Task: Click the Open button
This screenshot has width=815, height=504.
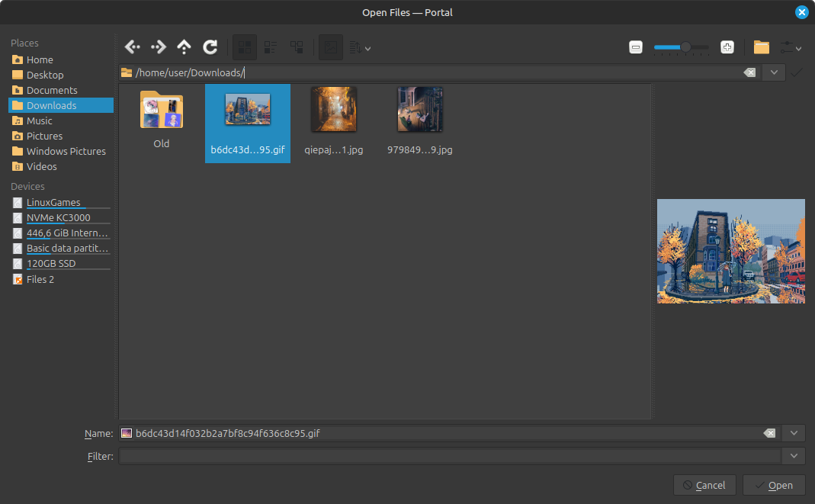Action: point(774,485)
